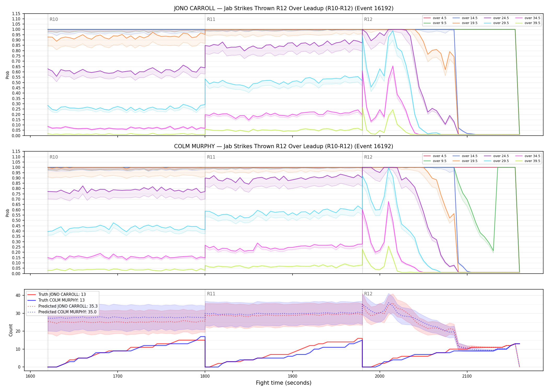The height and width of the screenshot is (392, 549).
Task: Click 'Prob' axis label of Colm Murphy chart
Action: point(8,213)
